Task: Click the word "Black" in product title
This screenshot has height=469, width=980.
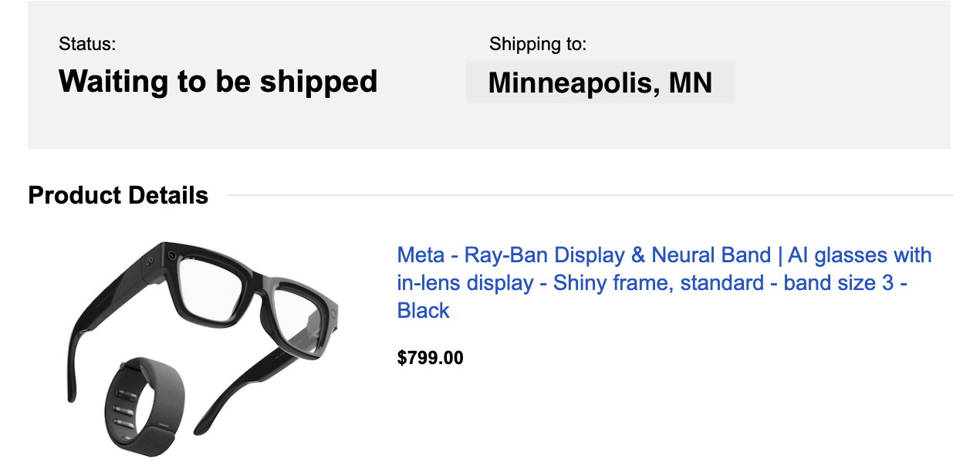Action: pyautogui.click(x=423, y=311)
